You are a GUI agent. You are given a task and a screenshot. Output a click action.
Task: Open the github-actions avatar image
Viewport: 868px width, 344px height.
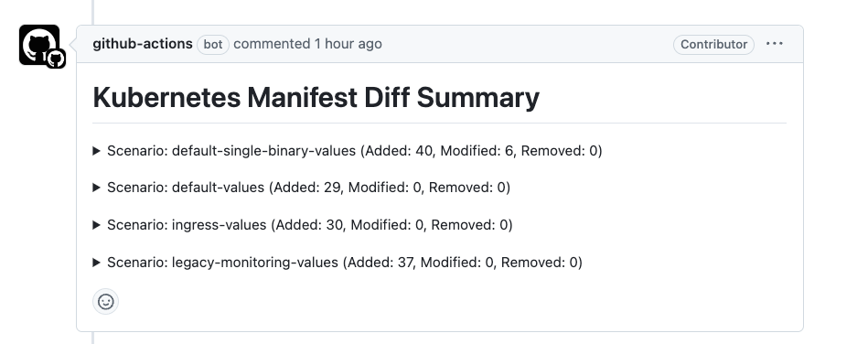[39, 45]
